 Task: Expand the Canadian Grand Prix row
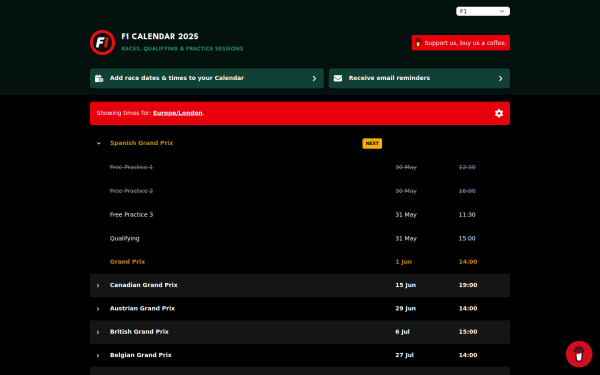(x=98, y=285)
